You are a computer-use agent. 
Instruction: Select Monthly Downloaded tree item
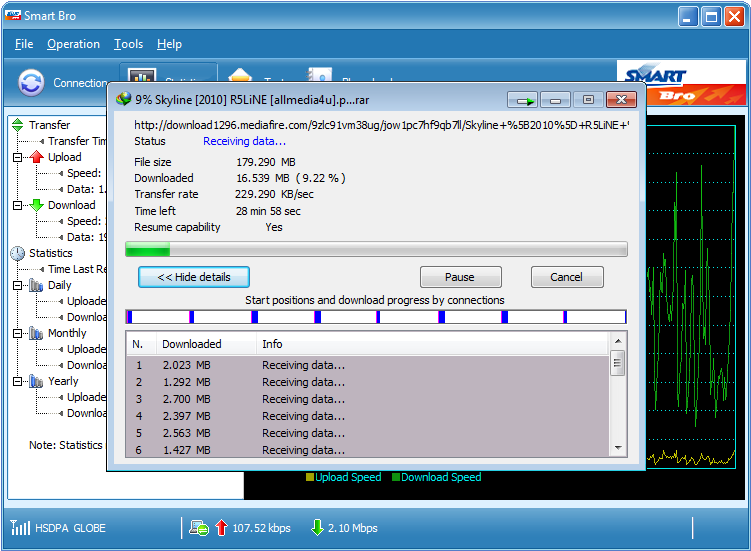(86, 365)
